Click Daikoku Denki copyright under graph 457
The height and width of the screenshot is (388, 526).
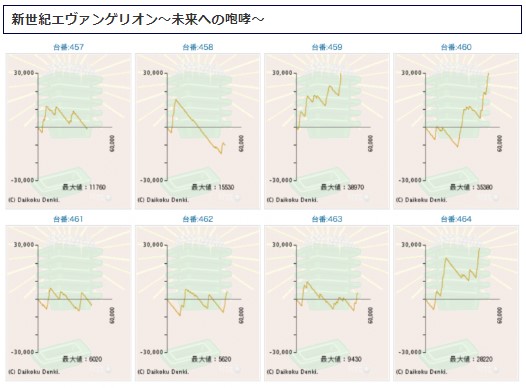click(34, 200)
